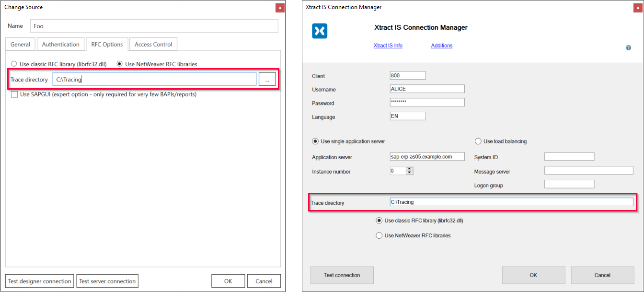The image size is (644, 292).
Task: Select Use classic RFC library in Change Source
Action: (x=14, y=64)
